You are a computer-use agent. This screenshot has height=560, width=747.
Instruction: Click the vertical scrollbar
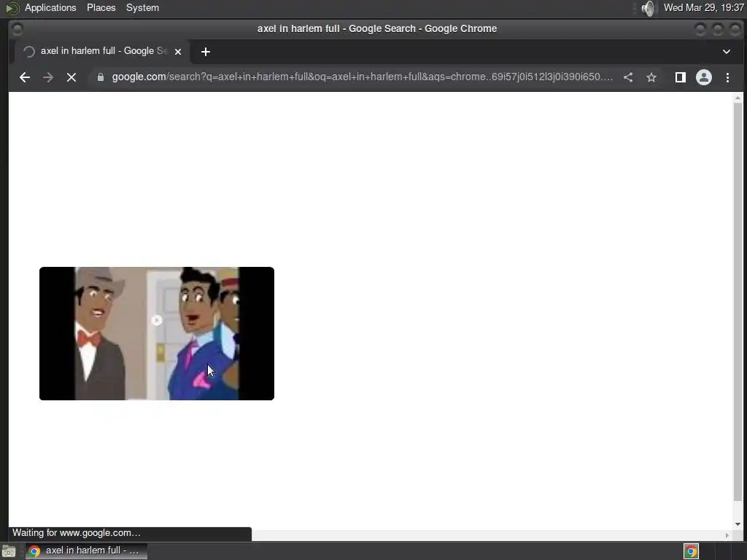tap(738, 301)
